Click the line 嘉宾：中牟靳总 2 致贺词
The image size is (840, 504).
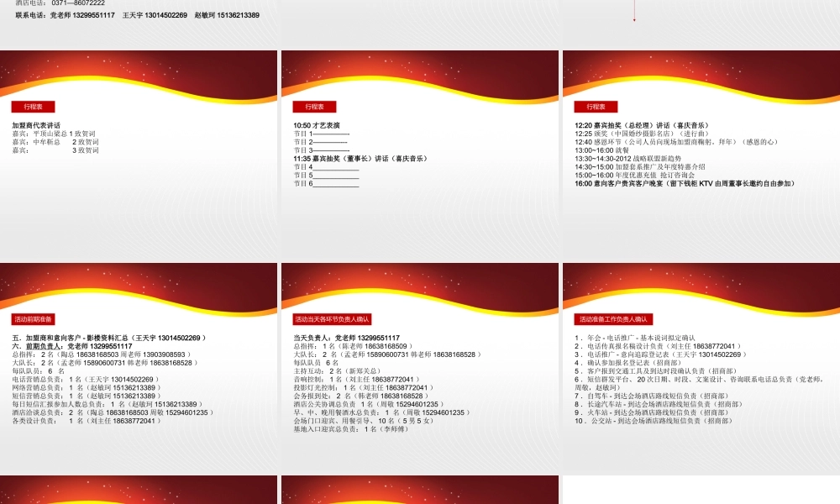coord(55,142)
